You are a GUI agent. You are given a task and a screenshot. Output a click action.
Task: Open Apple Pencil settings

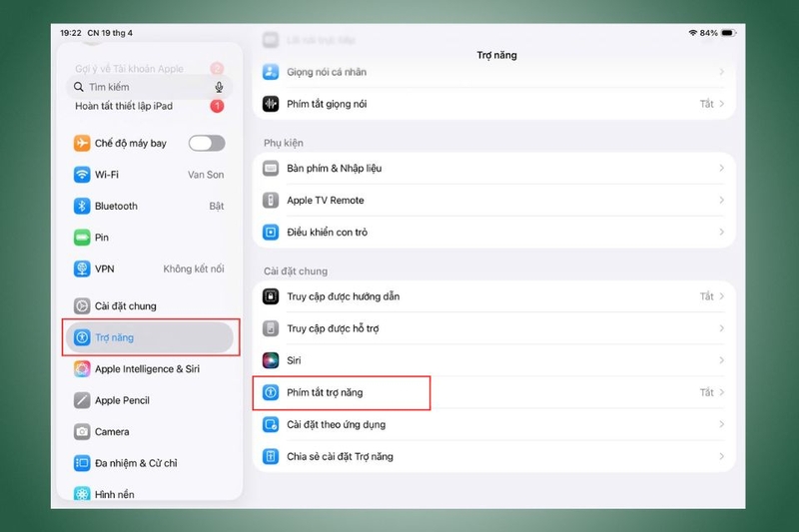149,400
